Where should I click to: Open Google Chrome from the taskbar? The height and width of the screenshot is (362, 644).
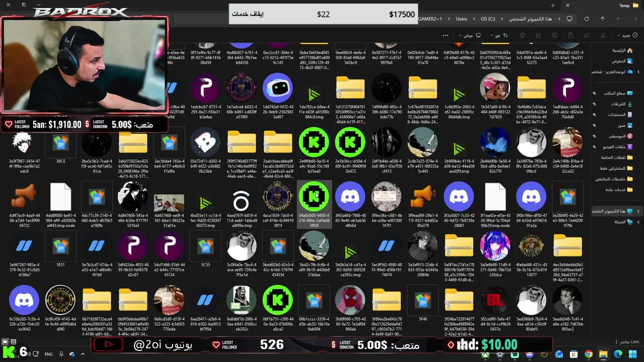click(x=588, y=354)
